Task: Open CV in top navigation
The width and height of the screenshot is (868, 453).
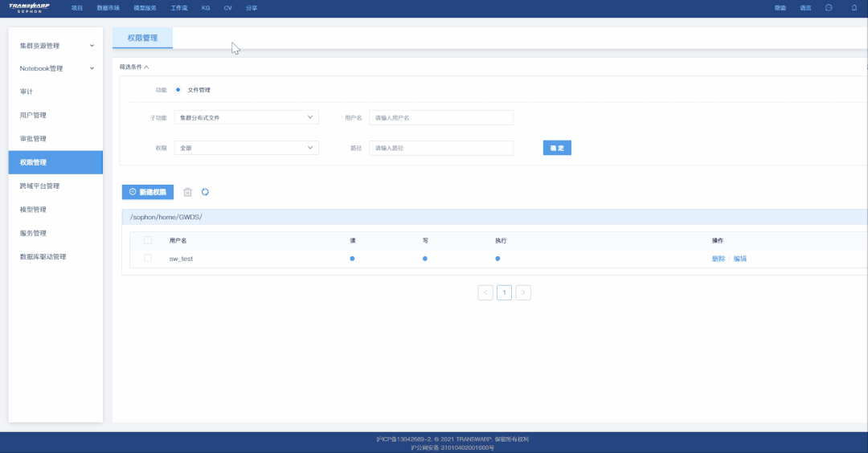Action: pos(227,8)
